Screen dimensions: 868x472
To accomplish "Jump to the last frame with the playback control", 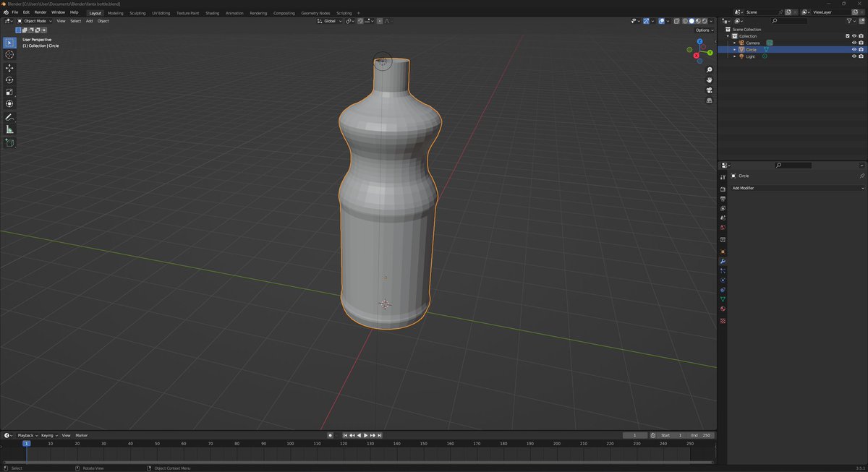I will tap(380, 434).
